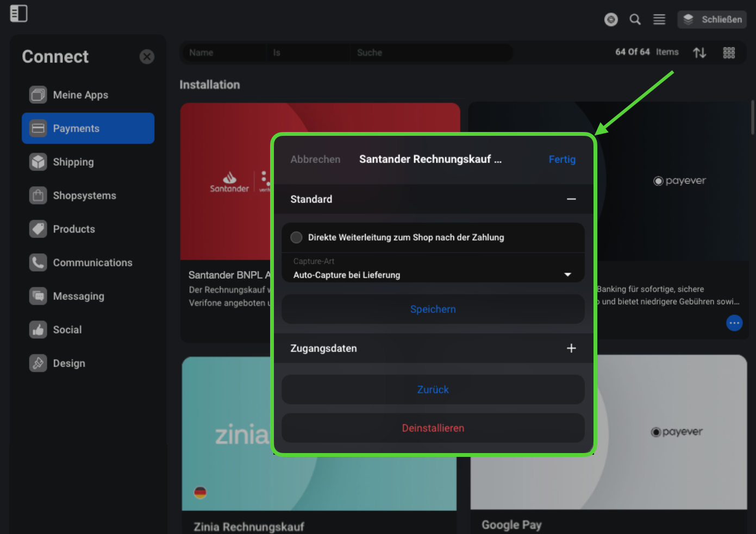Select Payments in the sidebar
756x534 pixels.
point(88,128)
